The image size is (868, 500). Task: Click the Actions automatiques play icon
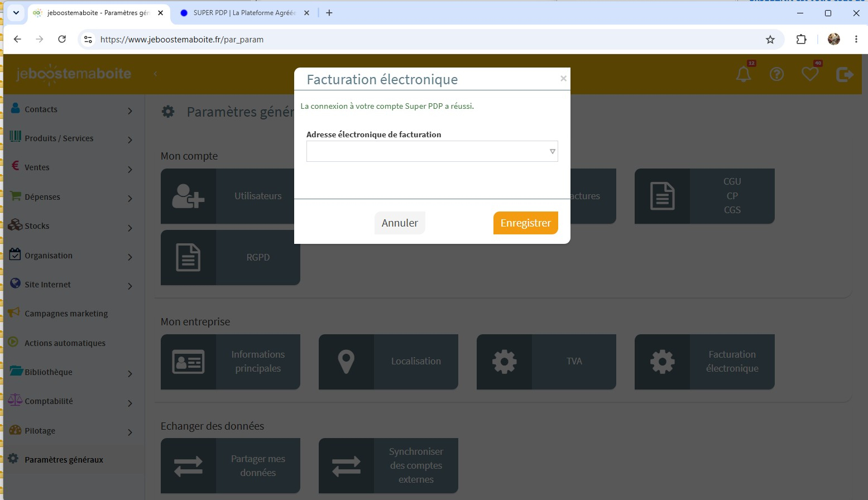tap(13, 342)
